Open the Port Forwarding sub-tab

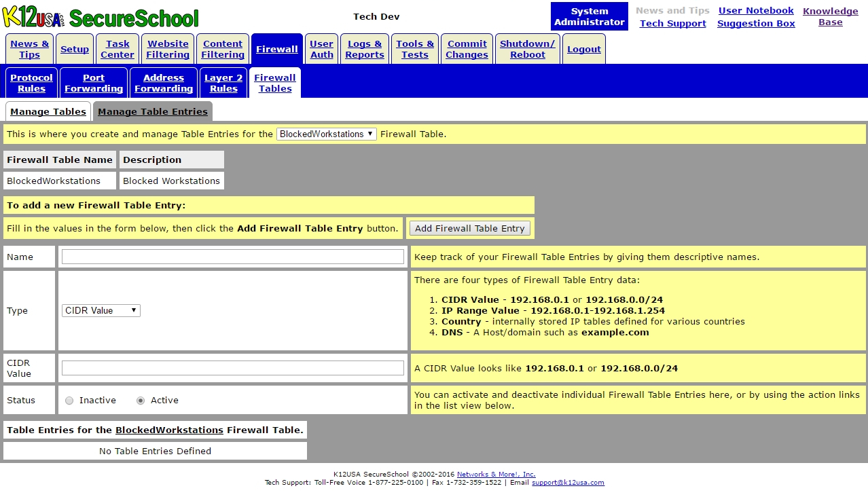point(94,83)
